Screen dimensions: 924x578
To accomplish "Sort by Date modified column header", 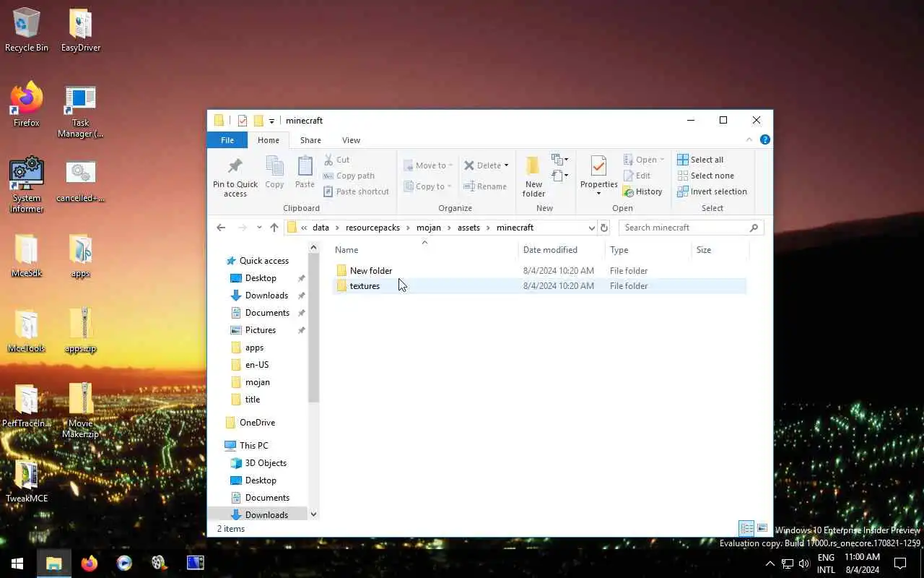I will 562,250.
